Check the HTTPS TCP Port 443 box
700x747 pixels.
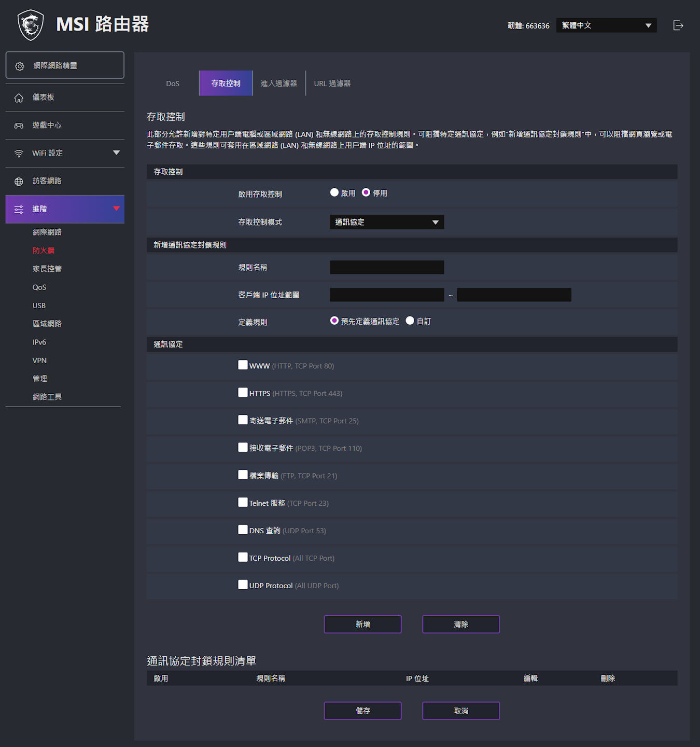243,392
